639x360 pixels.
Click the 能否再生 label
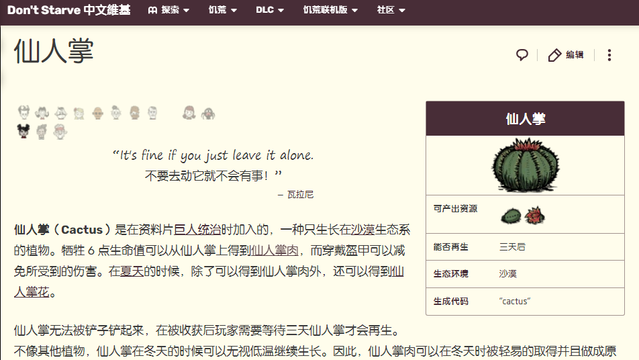451,247
